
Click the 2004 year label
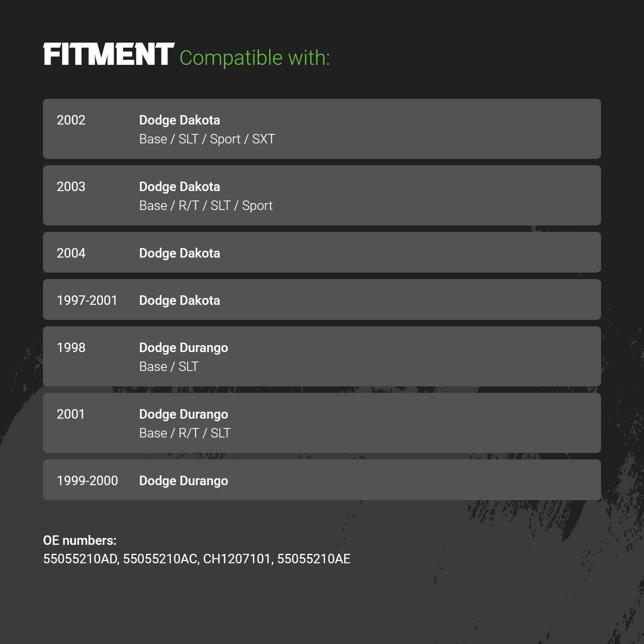[x=71, y=253]
